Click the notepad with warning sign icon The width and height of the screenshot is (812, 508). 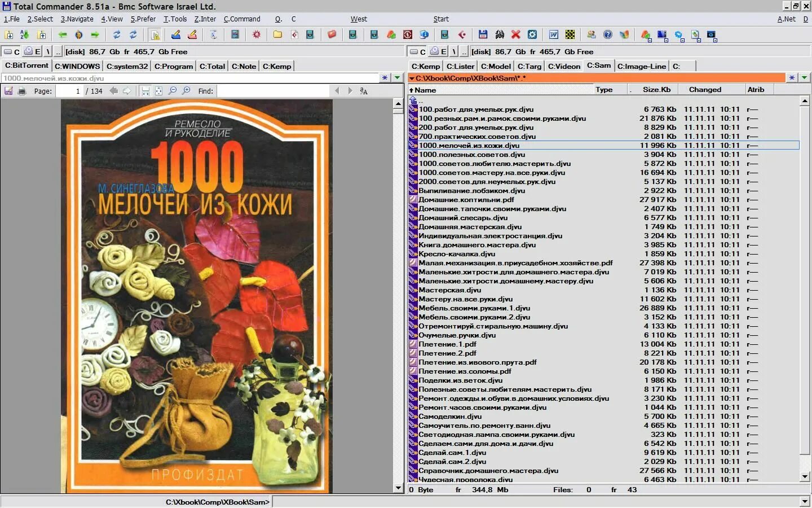coord(155,35)
